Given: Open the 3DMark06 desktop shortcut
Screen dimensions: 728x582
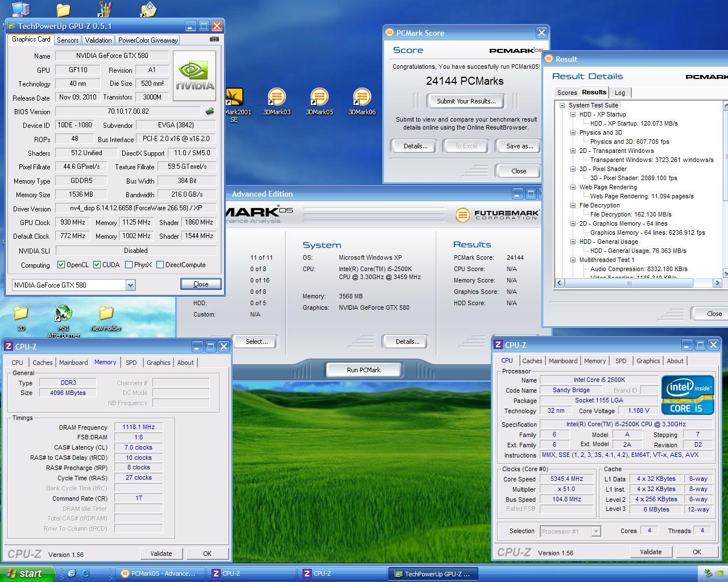Looking at the screenshot, I should pos(362,102).
